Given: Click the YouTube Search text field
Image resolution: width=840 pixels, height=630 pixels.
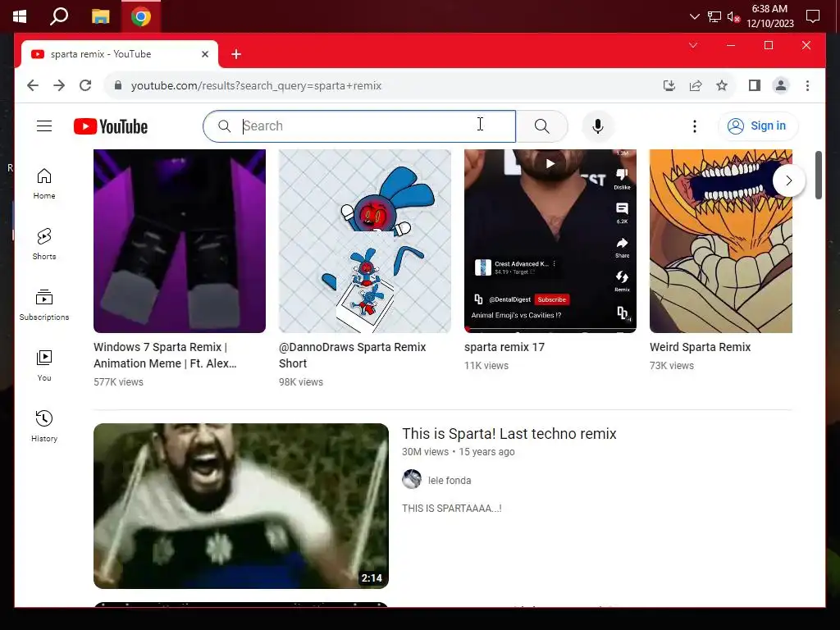Looking at the screenshot, I should pos(359,126).
